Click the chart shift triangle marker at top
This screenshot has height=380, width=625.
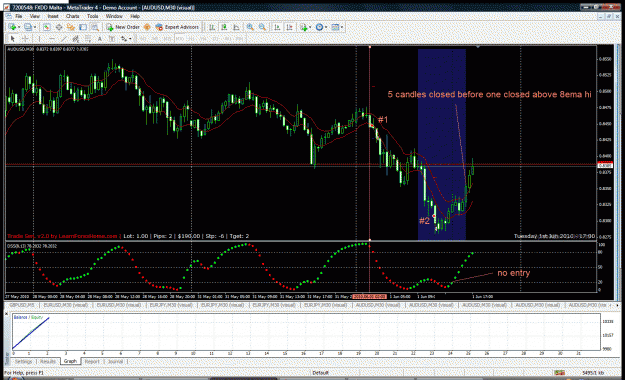(478, 47)
